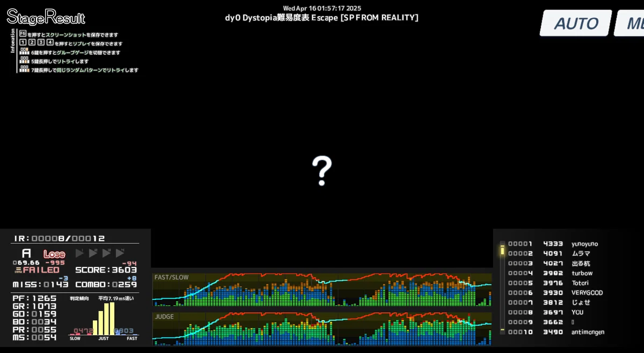The width and height of the screenshot is (644, 353).
Task: Grab the yellow ranking scrollbar thumb
Action: (502, 250)
